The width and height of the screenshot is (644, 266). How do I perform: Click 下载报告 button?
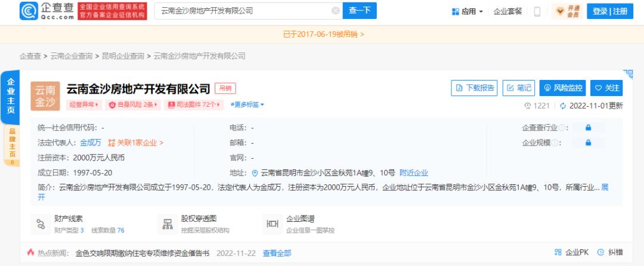coord(475,88)
